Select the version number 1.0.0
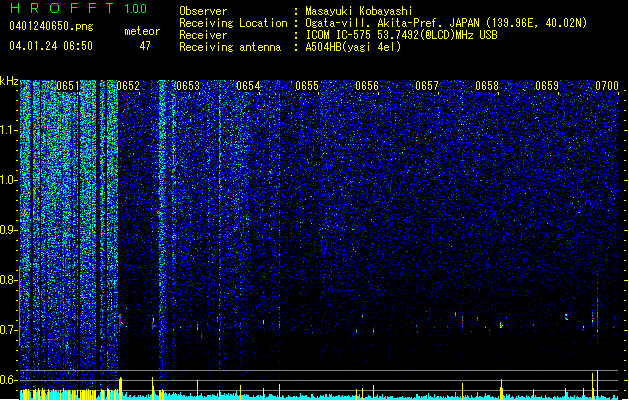The image size is (629, 400). (135, 9)
